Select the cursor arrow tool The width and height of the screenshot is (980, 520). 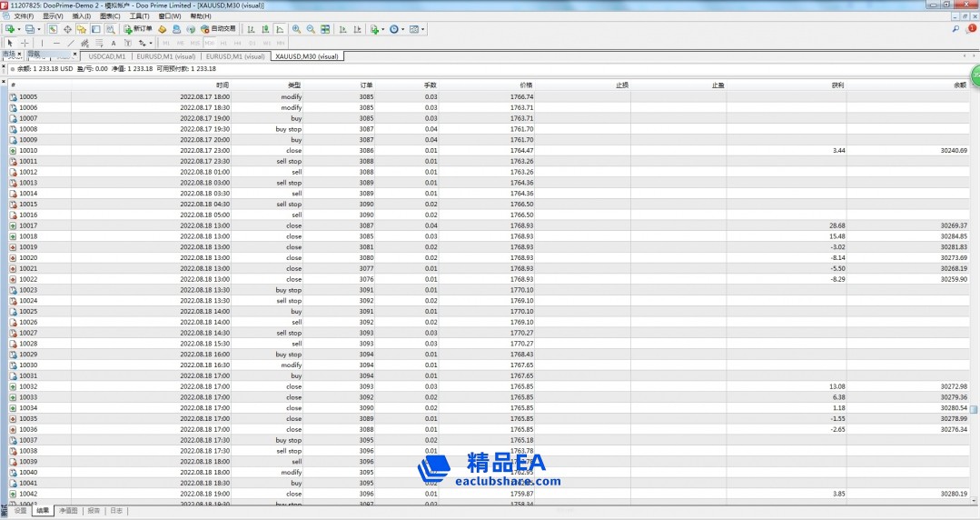[10, 43]
